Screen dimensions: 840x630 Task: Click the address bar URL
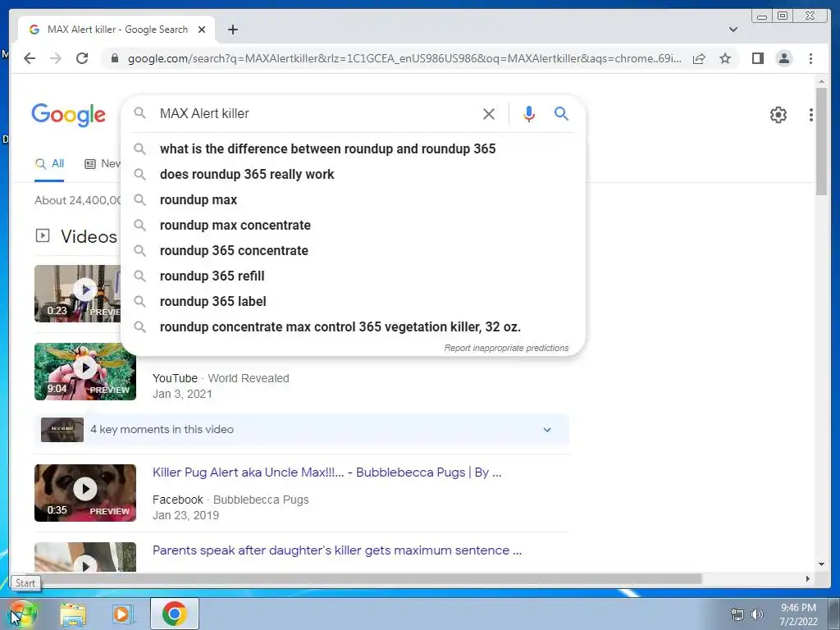[404, 58]
